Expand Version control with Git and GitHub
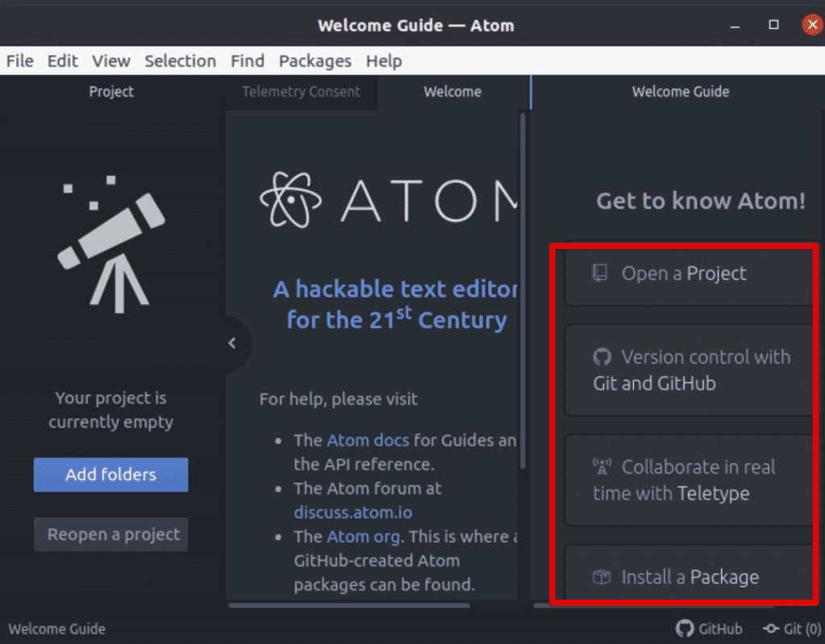 pos(691,370)
